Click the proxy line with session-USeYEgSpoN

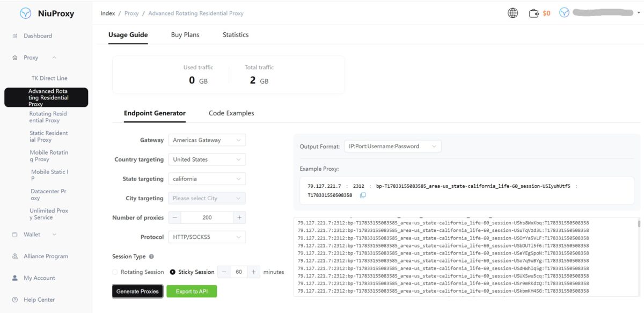point(443,253)
